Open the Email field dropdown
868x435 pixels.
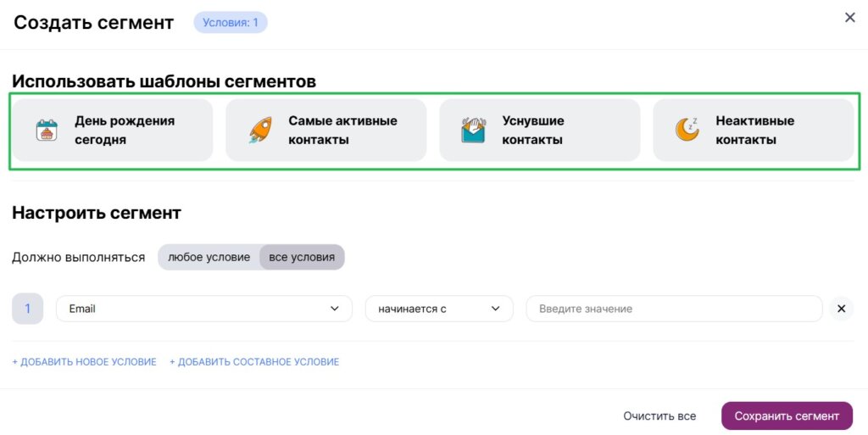pos(203,309)
